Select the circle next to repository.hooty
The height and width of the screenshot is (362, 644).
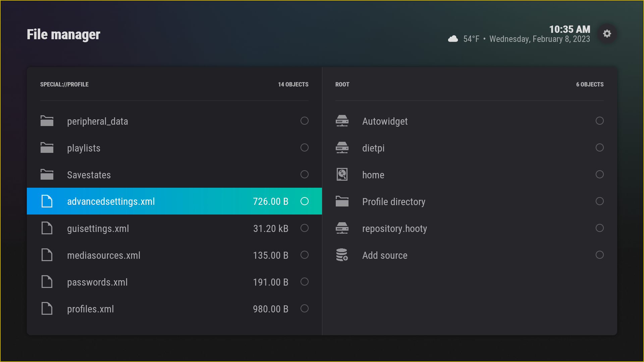(600, 228)
